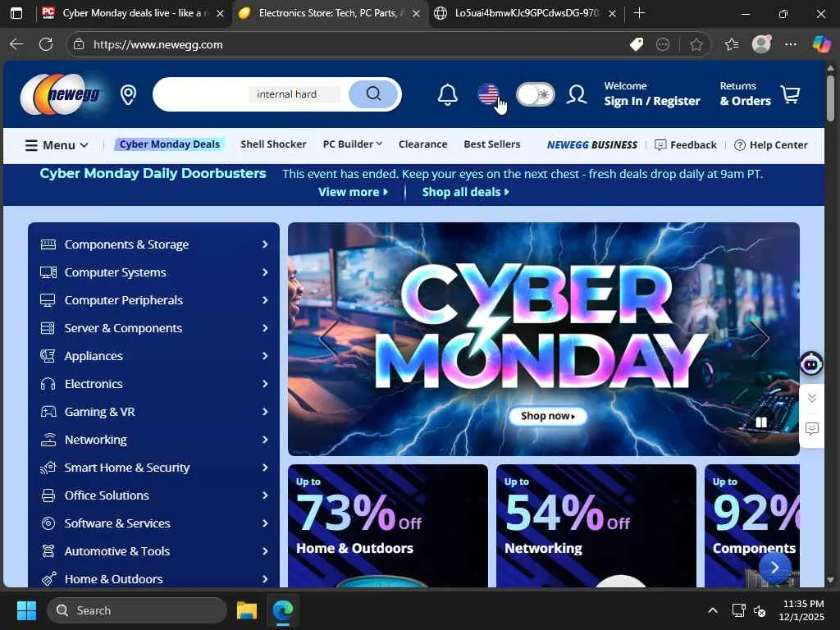Click the address bar URL
This screenshot has width=840, height=630.
(157, 44)
